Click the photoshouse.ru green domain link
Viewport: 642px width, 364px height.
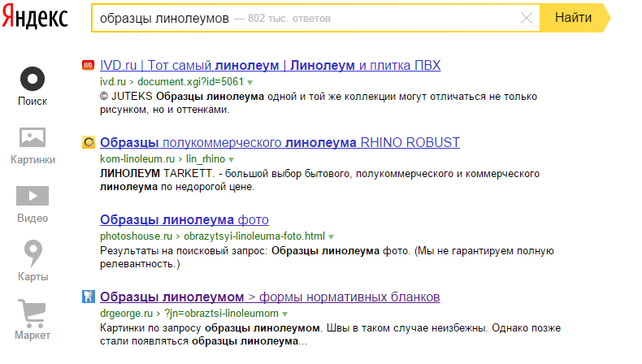click(x=136, y=236)
